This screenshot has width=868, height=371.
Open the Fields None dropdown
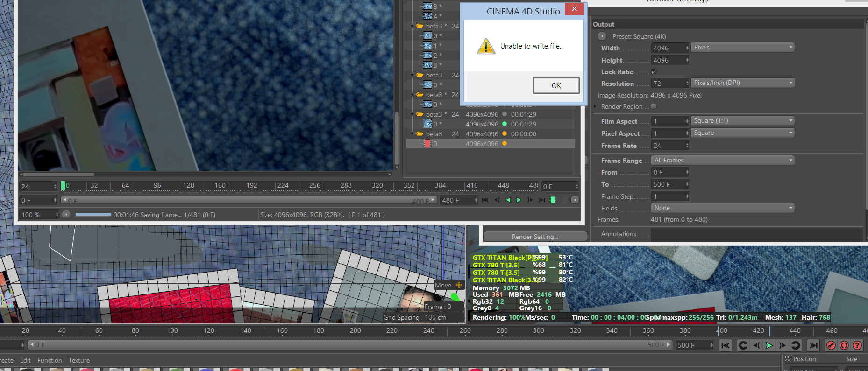[x=723, y=208]
